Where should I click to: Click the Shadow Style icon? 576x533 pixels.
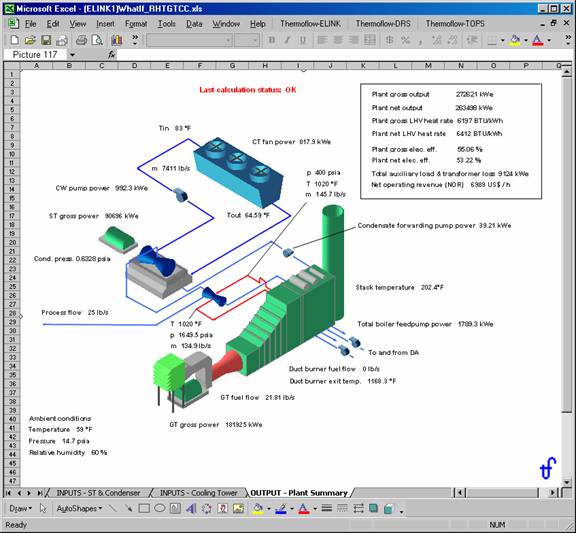(x=374, y=508)
